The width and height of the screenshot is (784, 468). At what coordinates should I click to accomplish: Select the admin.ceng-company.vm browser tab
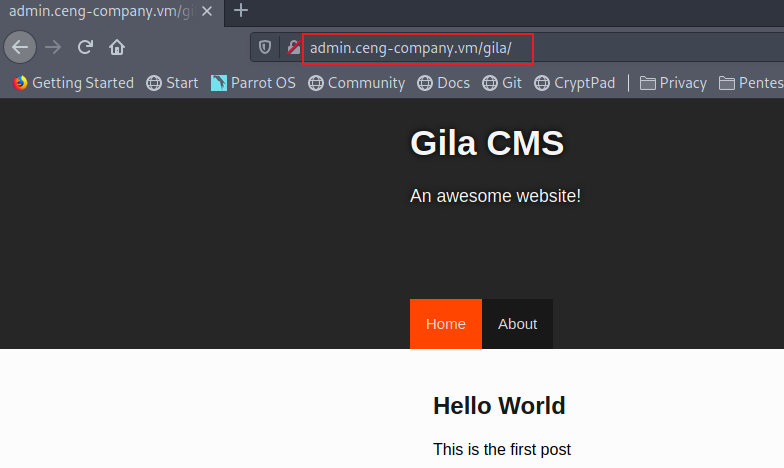tap(112, 12)
